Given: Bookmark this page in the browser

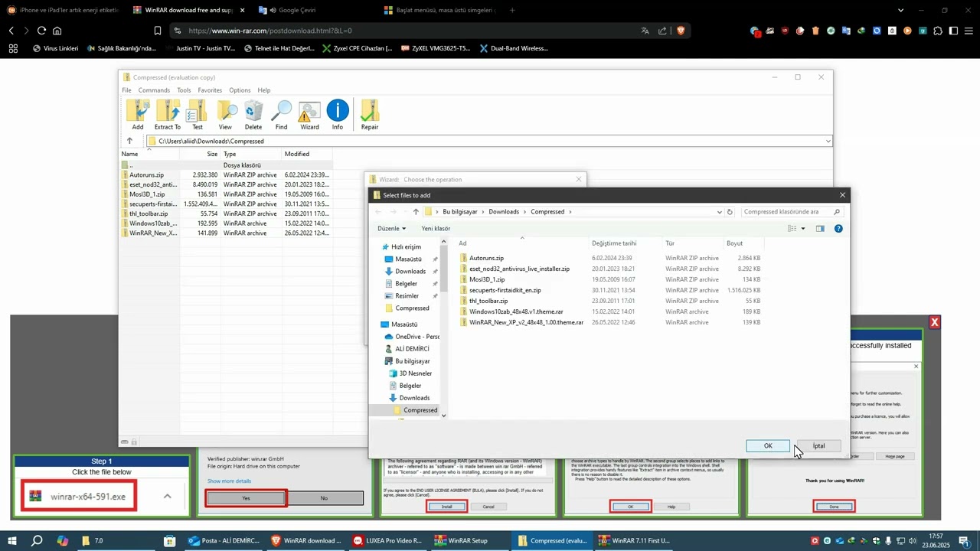Looking at the screenshot, I should (x=158, y=31).
